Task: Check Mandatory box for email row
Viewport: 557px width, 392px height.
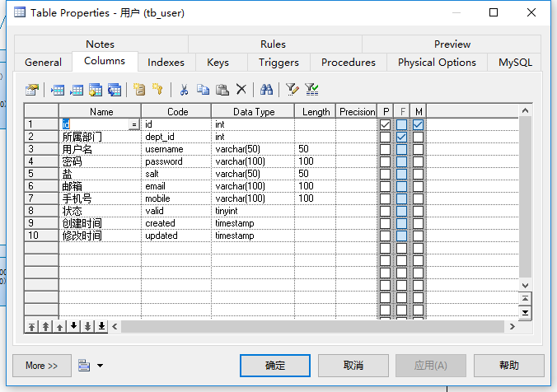Action: click(418, 186)
